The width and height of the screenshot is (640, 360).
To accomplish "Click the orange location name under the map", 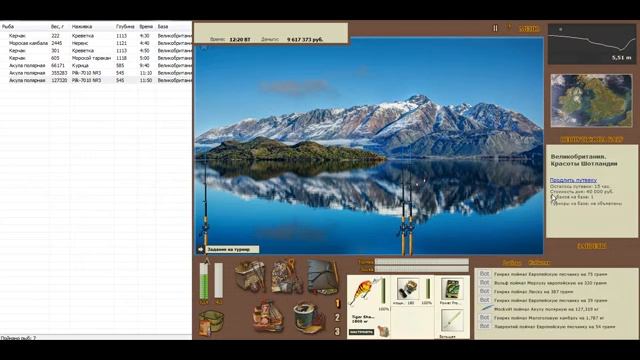I will pos(591,139).
